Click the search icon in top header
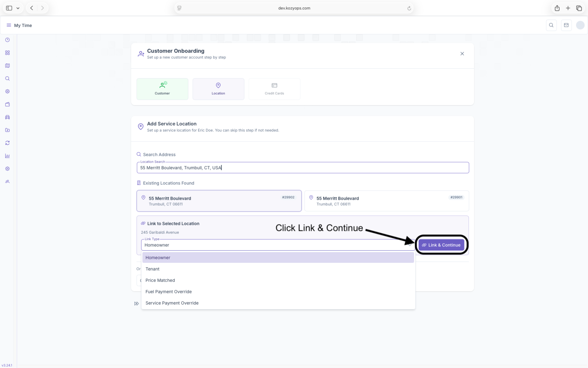 [551, 25]
